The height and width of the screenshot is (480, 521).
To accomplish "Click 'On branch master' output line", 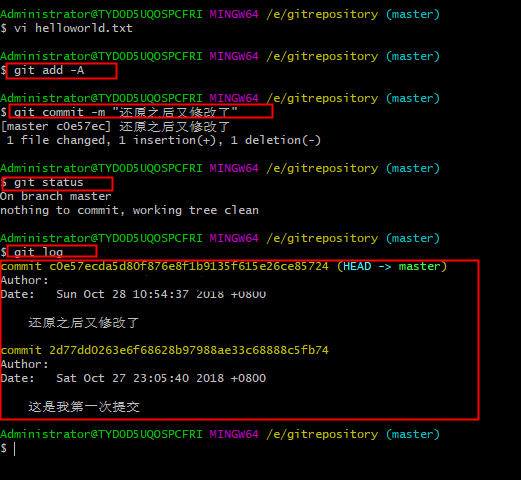I will [x=56, y=196].
